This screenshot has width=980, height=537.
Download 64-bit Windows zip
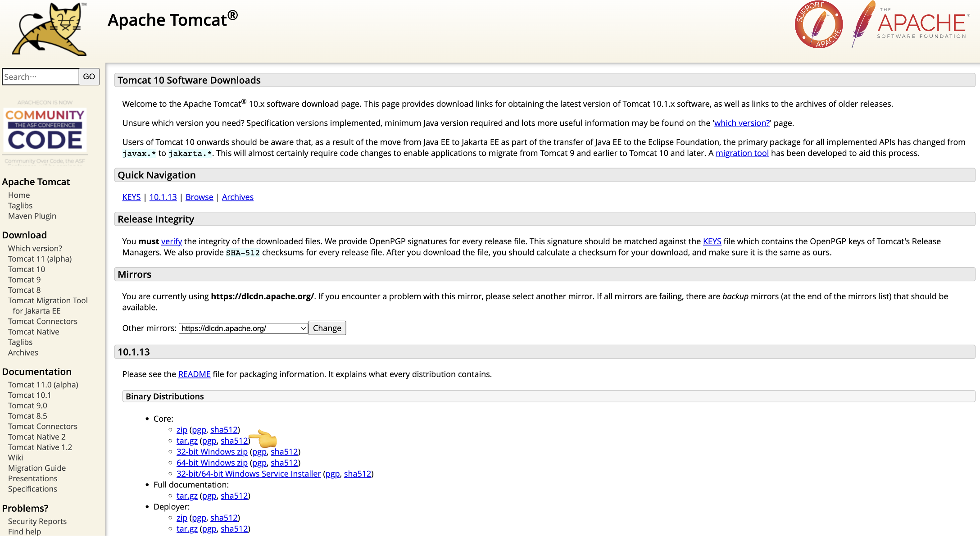[212, 463]
